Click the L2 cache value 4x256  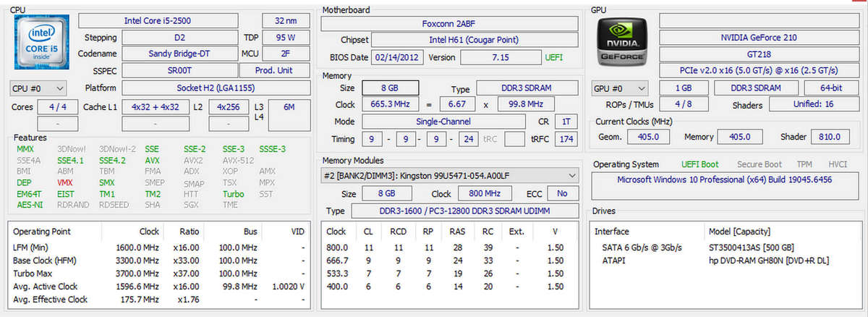229,106
